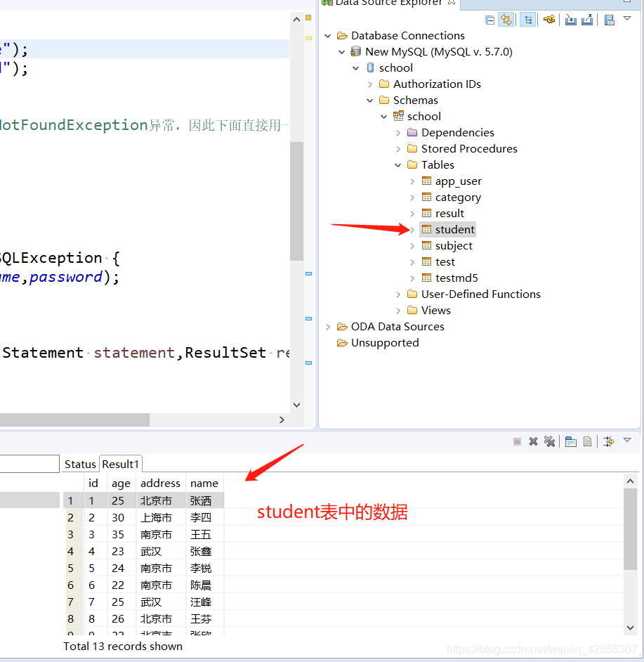Viewport: 644px width, 662px height.
Task: Click results table scroll down arrow
Action: (x=630, y=628)
